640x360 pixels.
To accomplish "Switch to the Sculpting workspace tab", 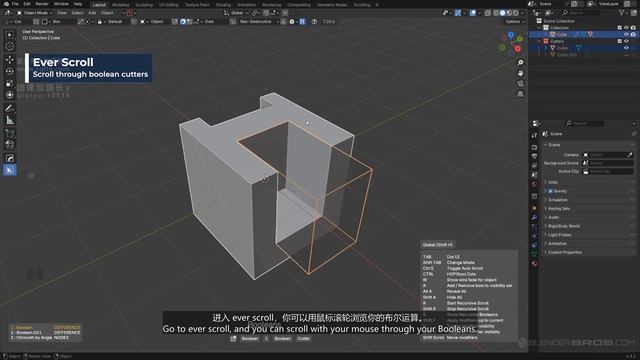I will tap(144, 5).
